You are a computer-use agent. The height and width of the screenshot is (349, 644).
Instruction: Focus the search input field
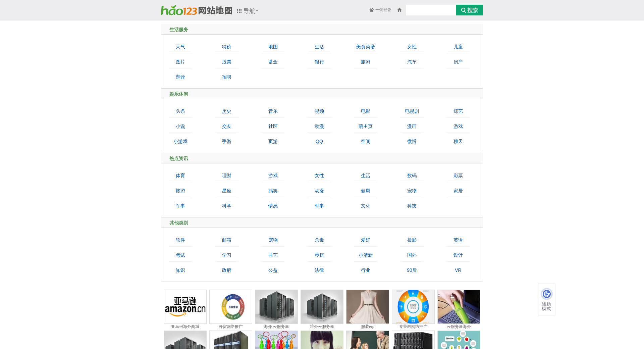[x=431, y=10]
